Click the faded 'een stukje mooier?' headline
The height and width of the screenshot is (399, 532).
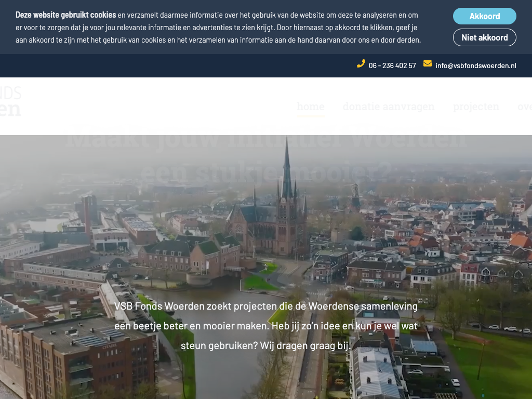click(x=265, y=171)
